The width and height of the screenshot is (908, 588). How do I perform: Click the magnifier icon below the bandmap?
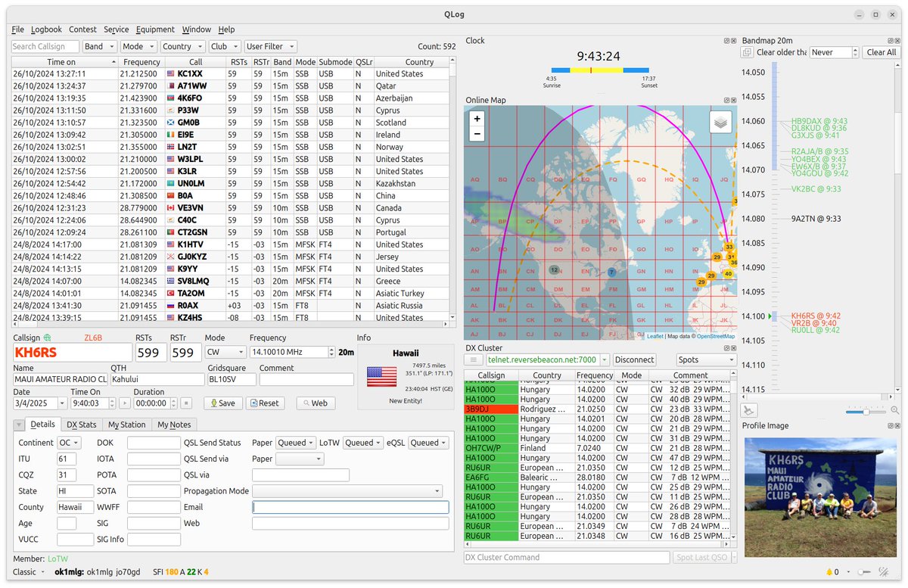(x=894, y=409)
